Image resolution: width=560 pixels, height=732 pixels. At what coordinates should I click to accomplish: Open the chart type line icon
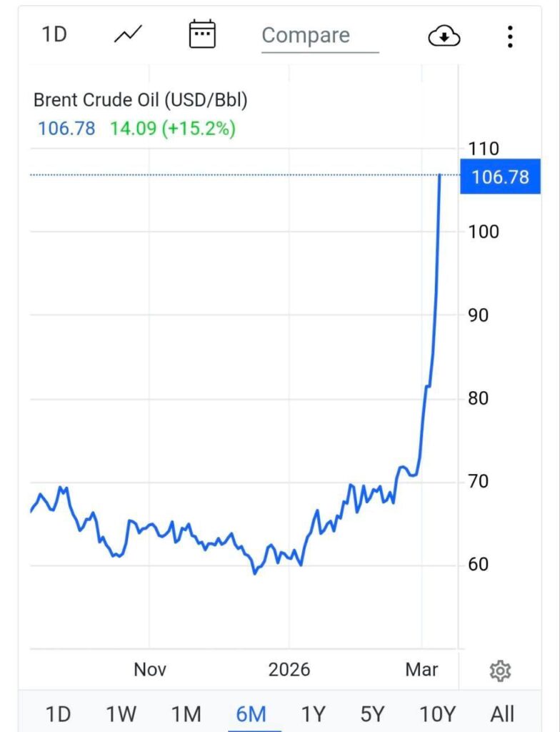[129, 34]
